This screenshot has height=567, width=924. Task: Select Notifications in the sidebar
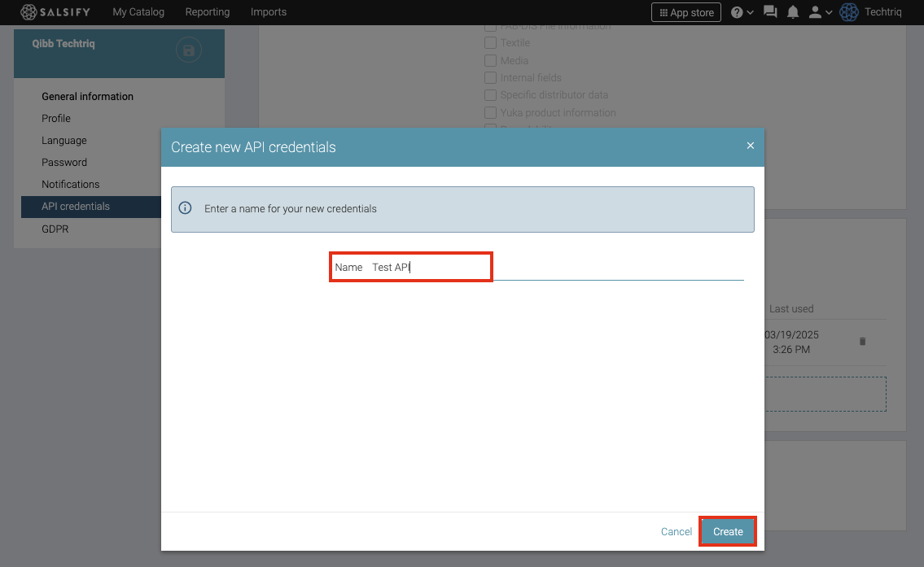(x=71, y=185)
